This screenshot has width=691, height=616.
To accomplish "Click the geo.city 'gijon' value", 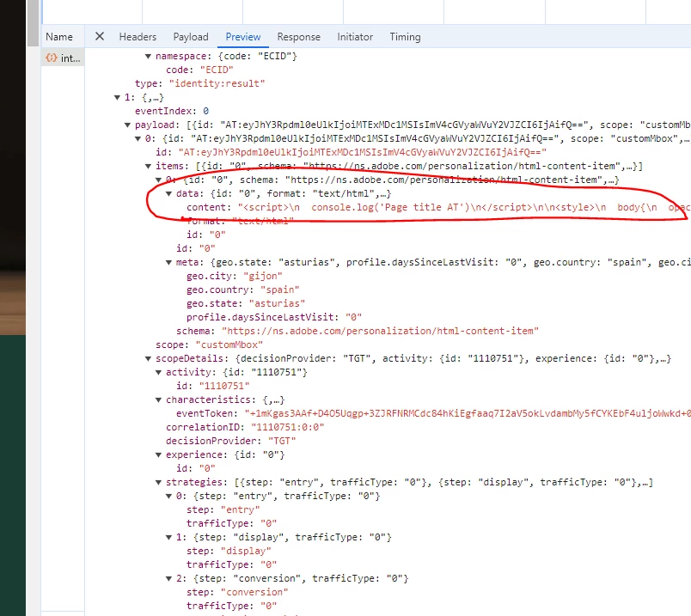I will click(263, 276).
